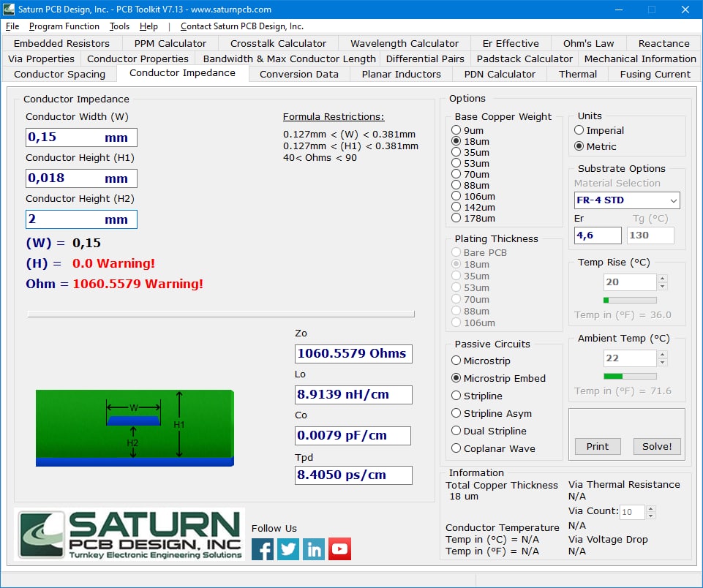703x588 pixels.
Task: Open the Thermal tab
Action: pos(577,74)
